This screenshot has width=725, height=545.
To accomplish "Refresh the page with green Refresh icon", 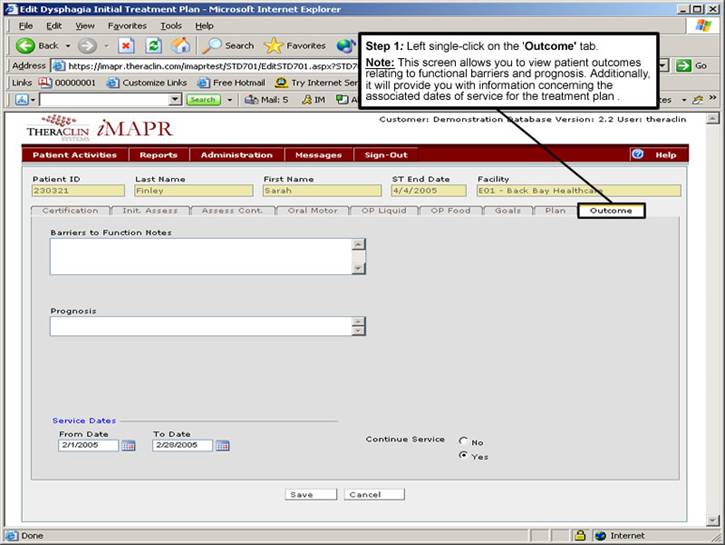I will coord(153,45).
